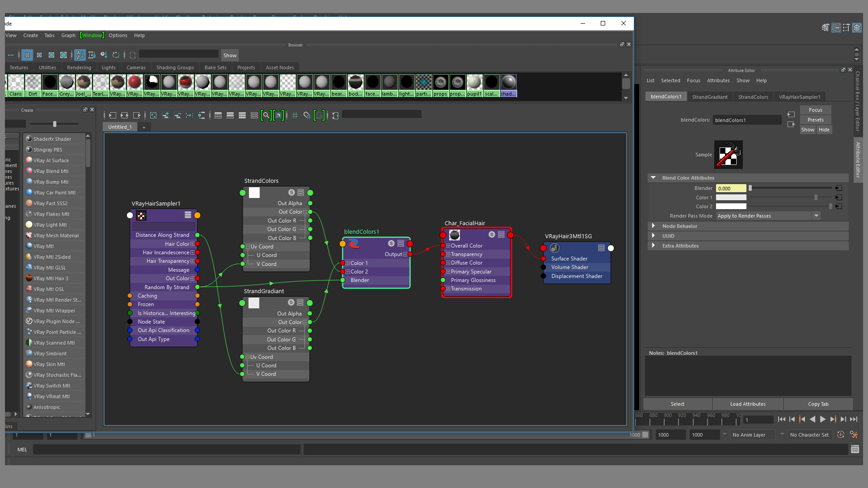Viewport: 868px width, 488px height.
Task: Switch to the Shading Groups tab in the Browser
Action: [x=175, y=67]
